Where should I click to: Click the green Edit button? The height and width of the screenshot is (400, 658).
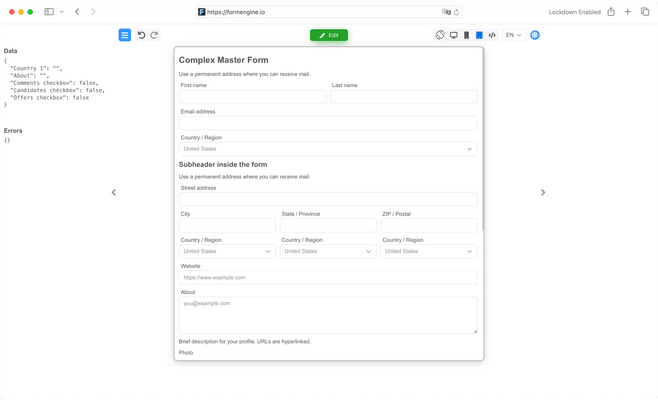point(329,35)
